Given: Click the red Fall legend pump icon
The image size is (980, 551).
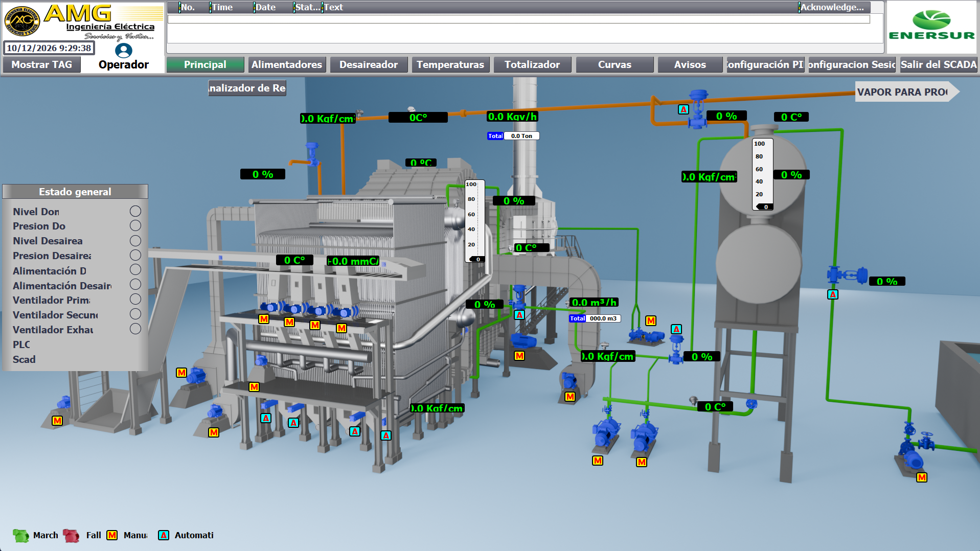Looking at the screenshot, I should 71,536.
